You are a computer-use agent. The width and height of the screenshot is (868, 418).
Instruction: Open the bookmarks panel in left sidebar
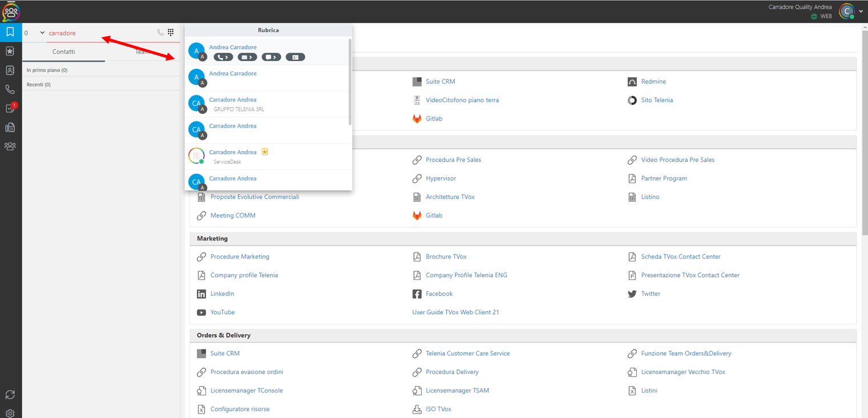tap(10, 32)
